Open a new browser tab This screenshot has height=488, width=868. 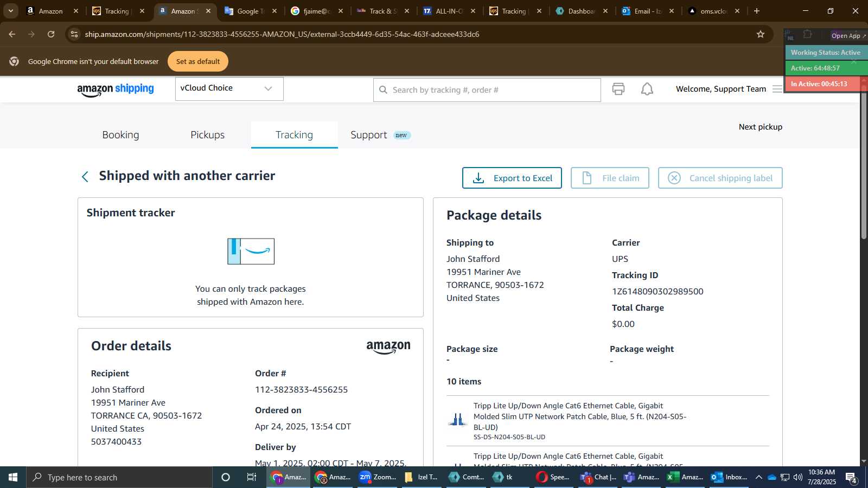(757, 11)
